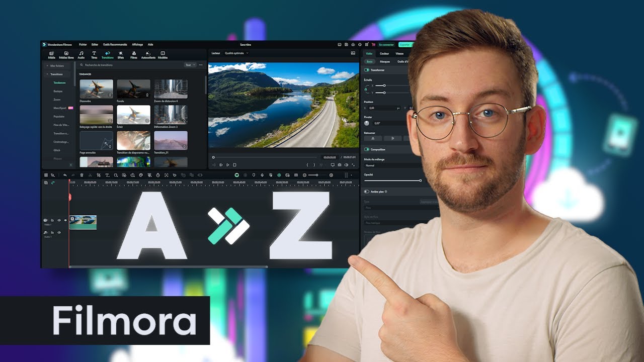Open the Affichage menu
Image resolution: width=644 pixels, height=362 pixels.
[x=137, y=45]
